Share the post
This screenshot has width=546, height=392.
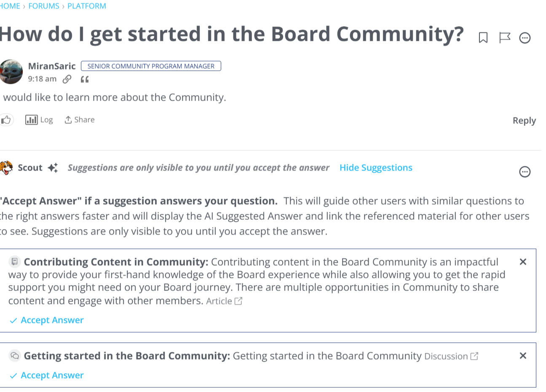pos(79,120)
